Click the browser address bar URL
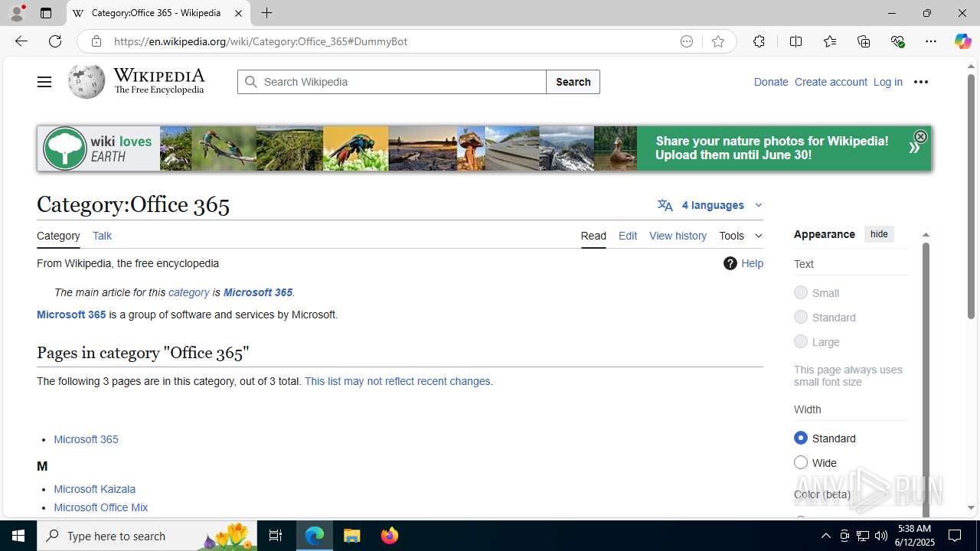The height and width of the screenshot is (551, 980). [260, 41]
